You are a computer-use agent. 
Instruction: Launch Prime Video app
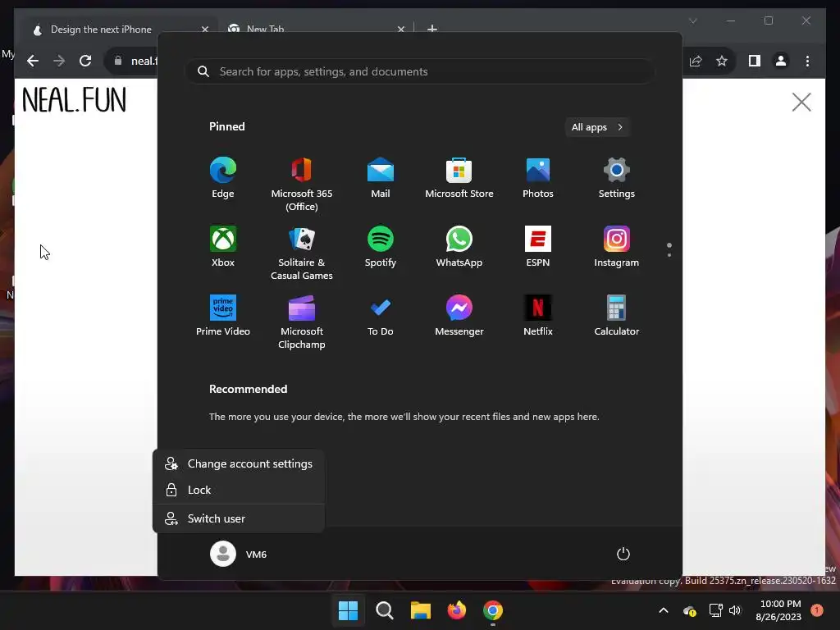(x=223, y=316)
